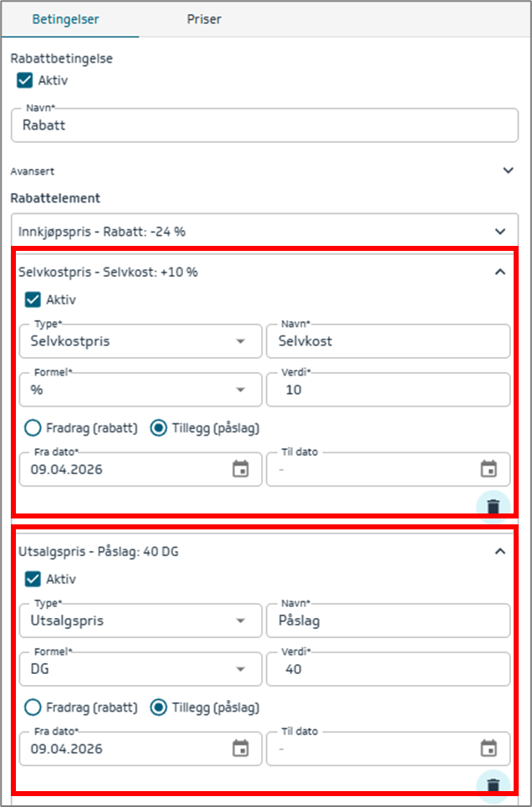Collapse the Selvkostpris - Selvkost element
This screenshot has width=532, height=807.
500,272
